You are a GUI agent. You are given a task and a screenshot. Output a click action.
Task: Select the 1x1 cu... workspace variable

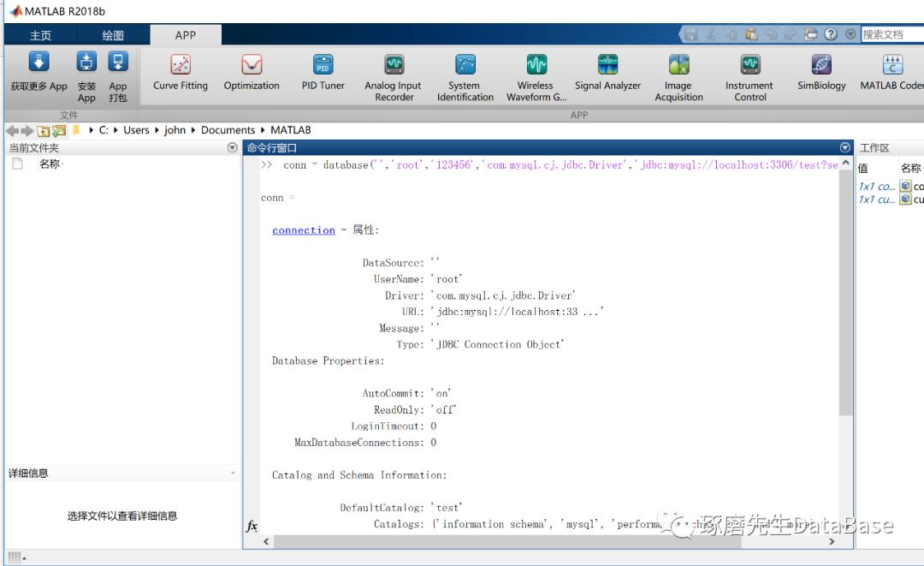tap(877, 200)
